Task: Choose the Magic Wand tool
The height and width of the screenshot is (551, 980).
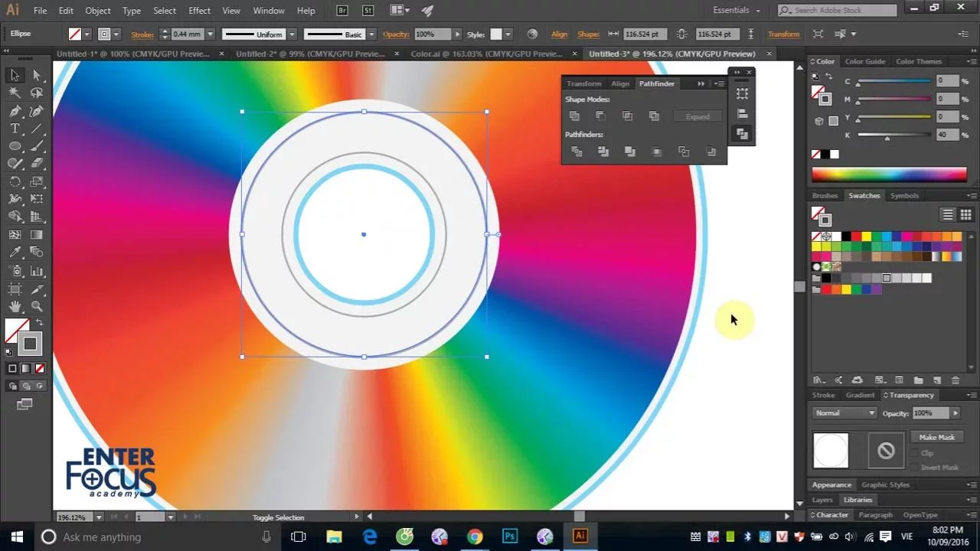Action: 15,93
